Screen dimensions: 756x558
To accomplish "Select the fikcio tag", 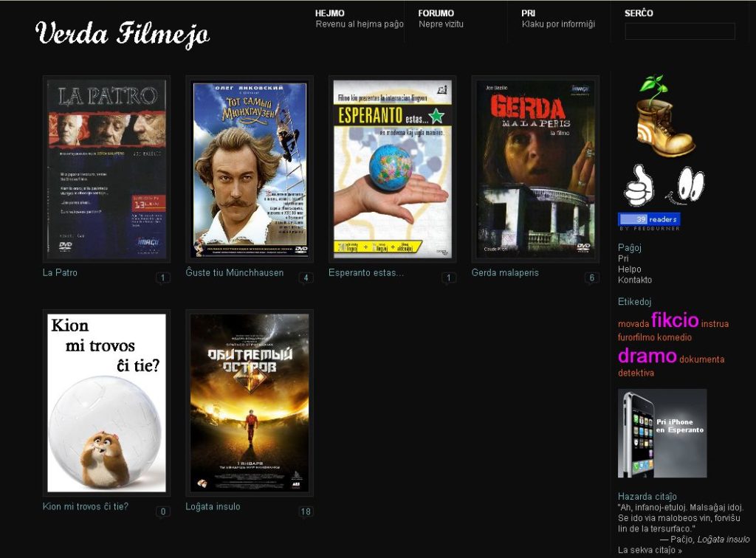I will 675,320.
